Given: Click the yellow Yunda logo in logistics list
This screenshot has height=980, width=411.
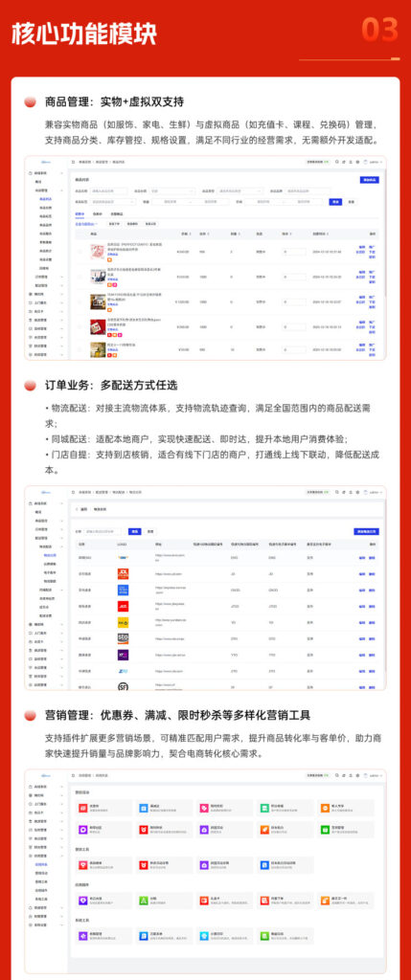Looking at the screenshot, I should tap(123, 622).
